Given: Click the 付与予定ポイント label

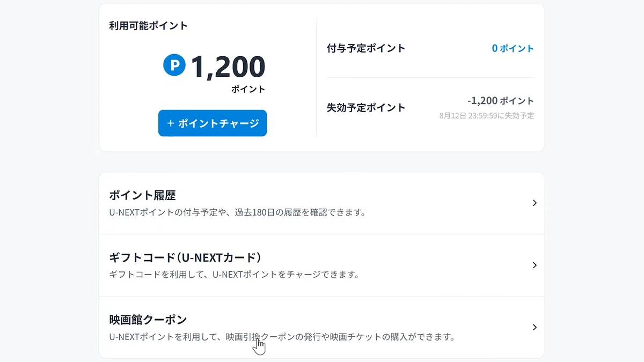Looking at the screenshot, I should (x=366, y=48).
